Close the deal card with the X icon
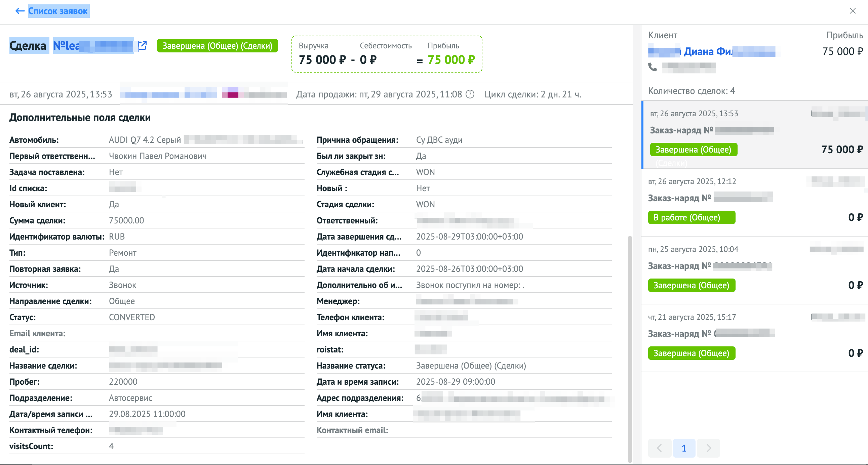 [x=853, y=11]
